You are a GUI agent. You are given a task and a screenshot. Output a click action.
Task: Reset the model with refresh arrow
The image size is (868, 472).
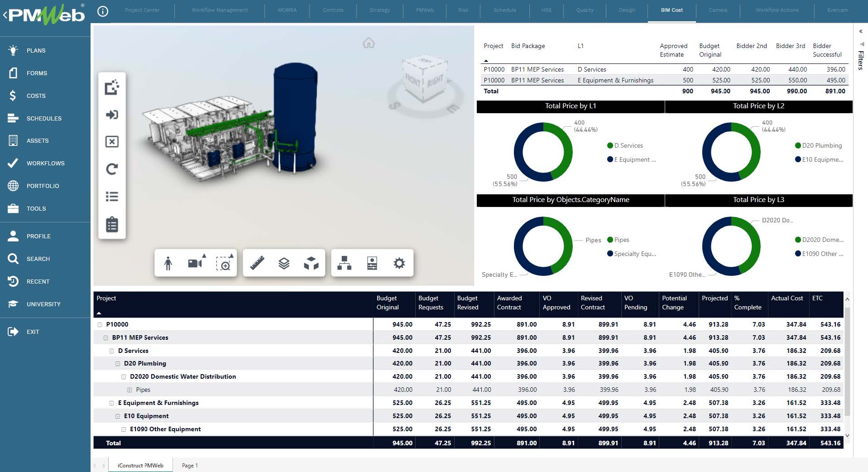[112, 169]
